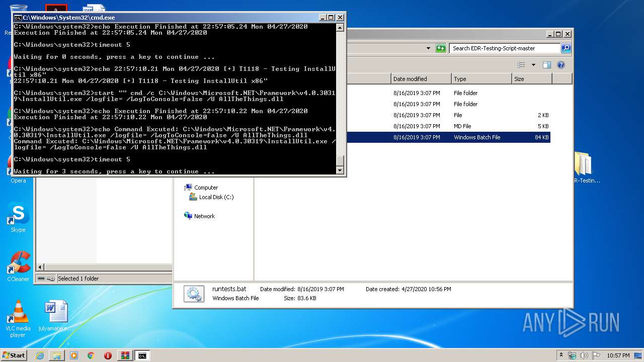The image size is (644, 362).
Task: Open Google Chrome from the taskbar
Action: 91,355
